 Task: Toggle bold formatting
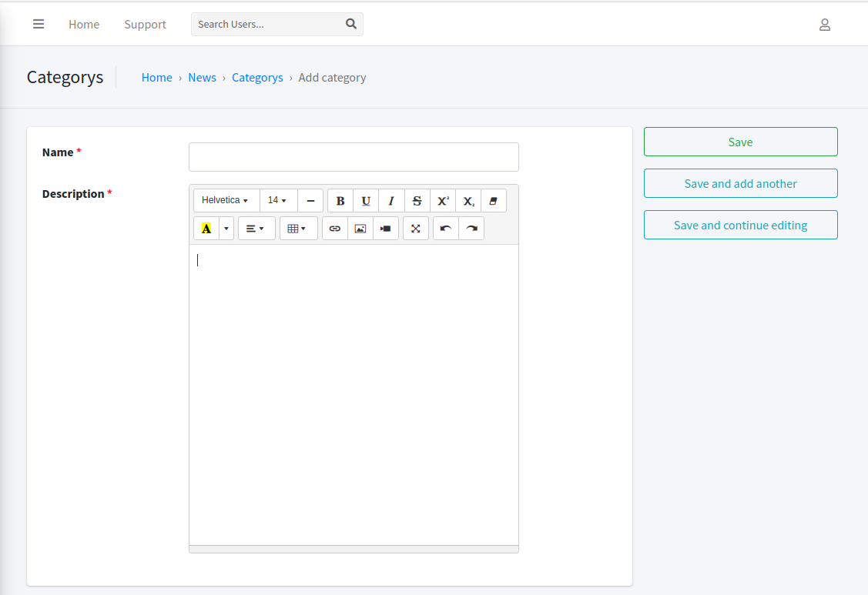pos(340,201)
